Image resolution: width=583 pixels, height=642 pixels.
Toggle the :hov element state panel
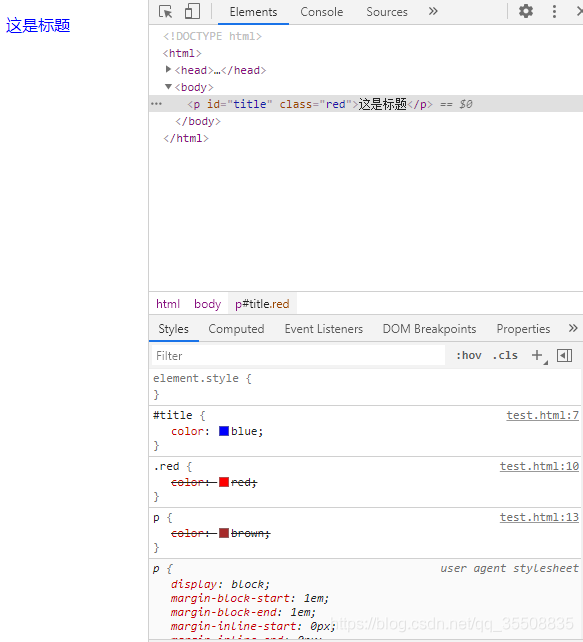[x=469, y=355]
